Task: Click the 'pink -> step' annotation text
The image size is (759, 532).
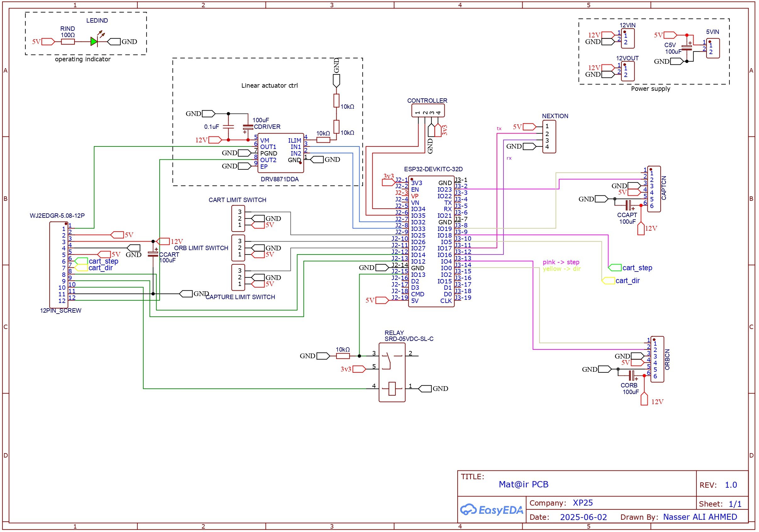Action: [561, 262]
